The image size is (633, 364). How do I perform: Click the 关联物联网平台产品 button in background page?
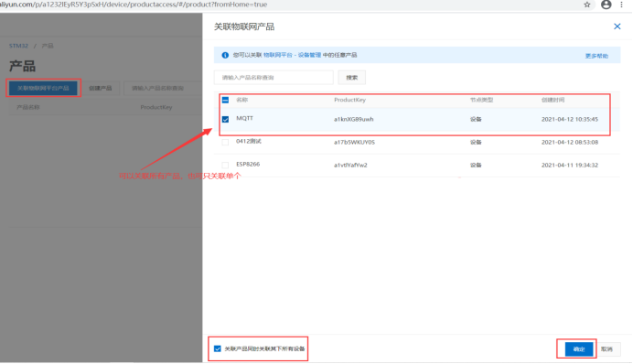(x=43, y=88)
